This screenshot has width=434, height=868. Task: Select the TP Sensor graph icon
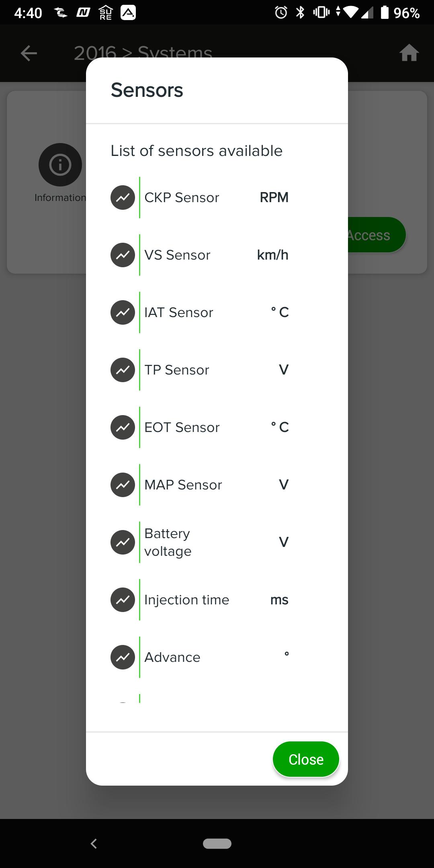click(x=123, y=370)
